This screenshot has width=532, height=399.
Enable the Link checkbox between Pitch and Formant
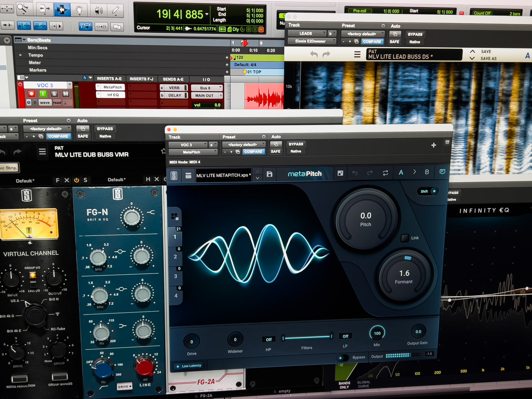click(x=405, y=238)
